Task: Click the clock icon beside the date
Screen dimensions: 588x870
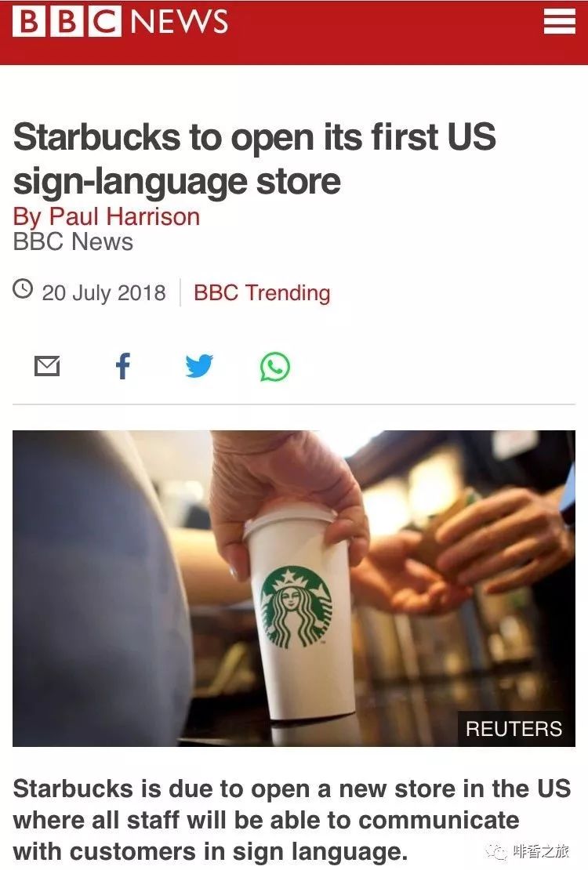Action: point(23,289)
